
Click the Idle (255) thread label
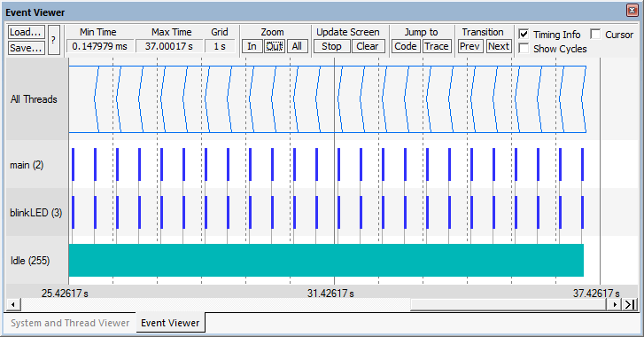click(x=30, y=261)
